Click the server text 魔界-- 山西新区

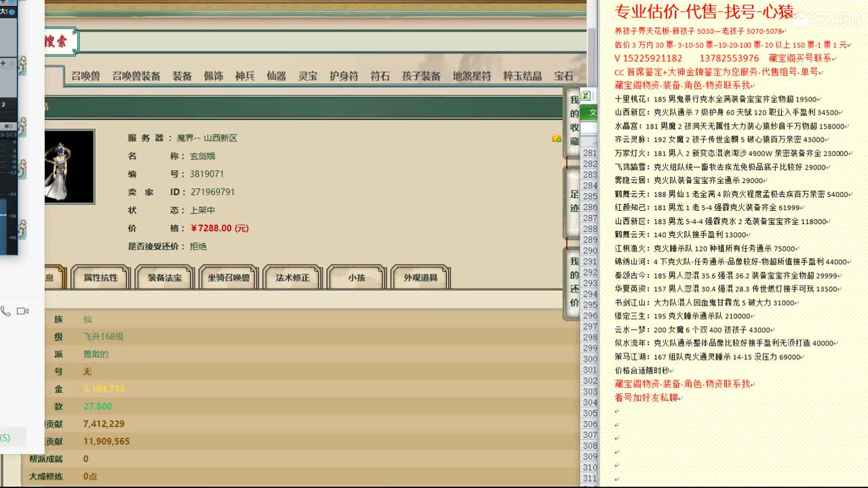click(207, 138)
